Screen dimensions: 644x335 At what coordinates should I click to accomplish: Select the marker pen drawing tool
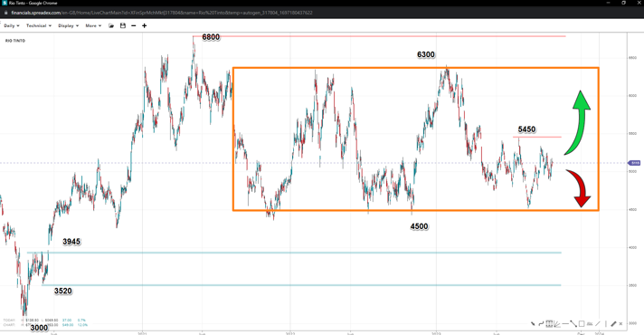[533, 324]
